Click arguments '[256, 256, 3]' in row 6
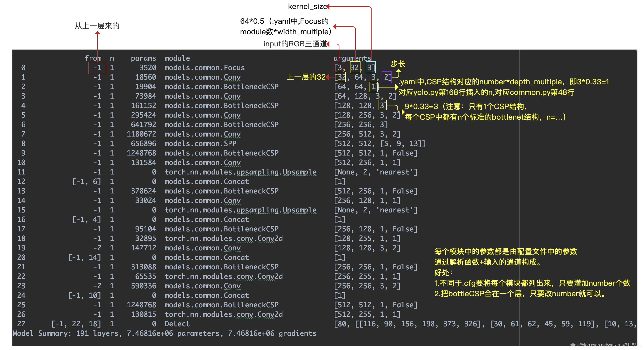Viewport: 644px width, 350px height. click(361, 125)
